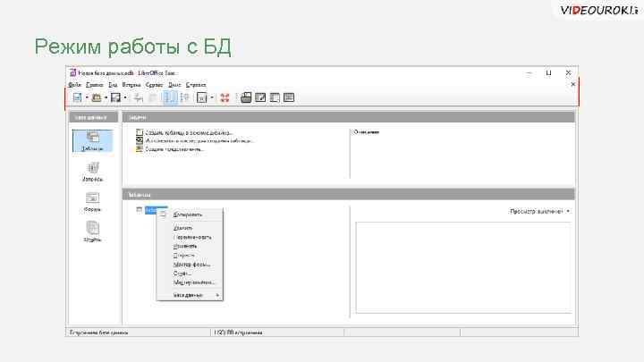This screenshot has width=644, height=362.
Task: Open the Окно menu
Action: click(x=174, y=85)
